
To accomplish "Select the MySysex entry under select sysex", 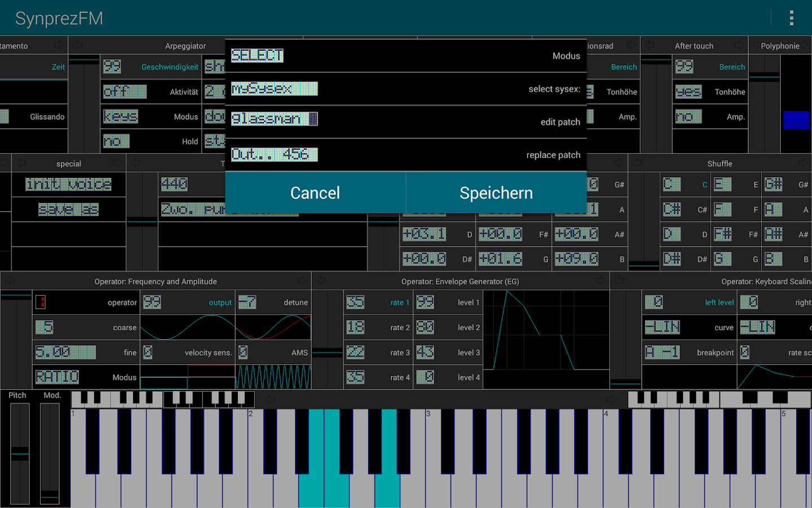I will [275, 89].
